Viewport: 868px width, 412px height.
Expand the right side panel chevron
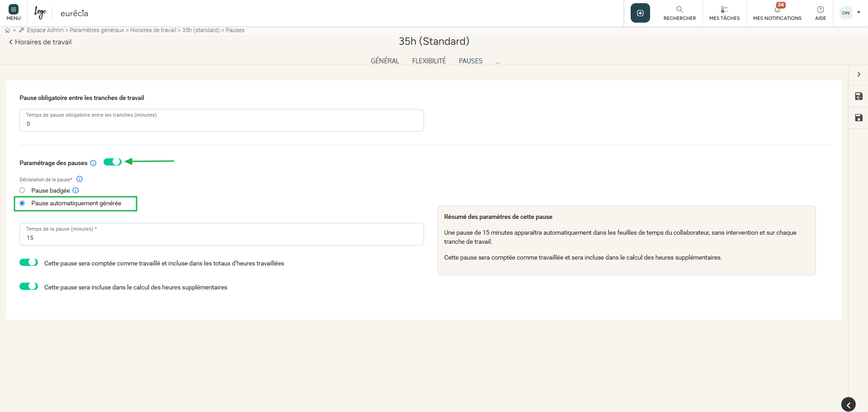point(859,75)
